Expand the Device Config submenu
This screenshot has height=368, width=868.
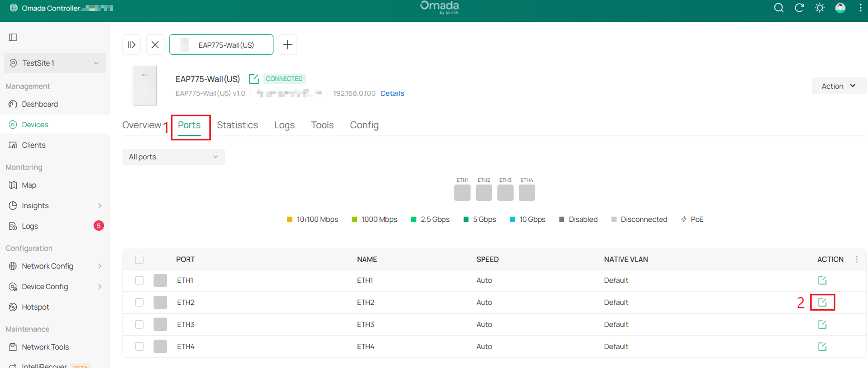click(100, 287)
